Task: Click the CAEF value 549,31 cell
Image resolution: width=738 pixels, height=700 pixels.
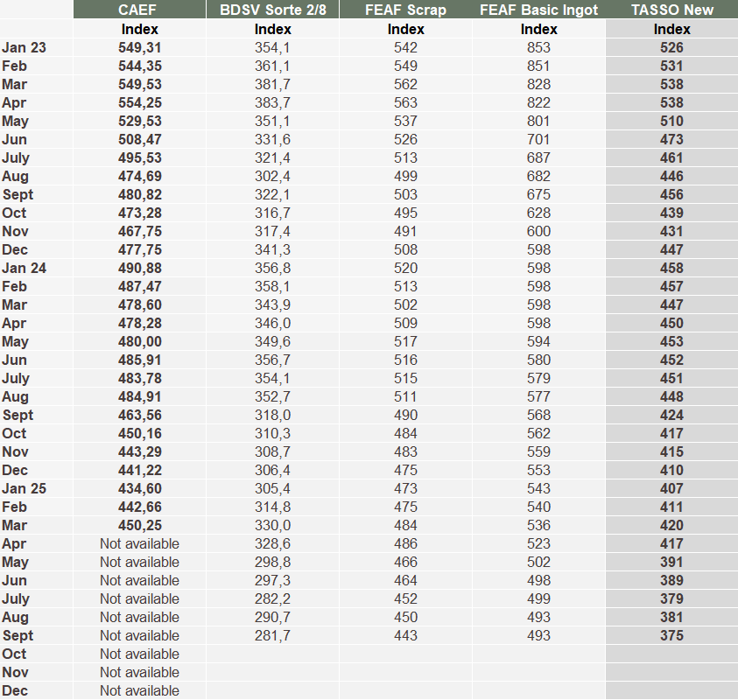Action: tap(139, 47)
